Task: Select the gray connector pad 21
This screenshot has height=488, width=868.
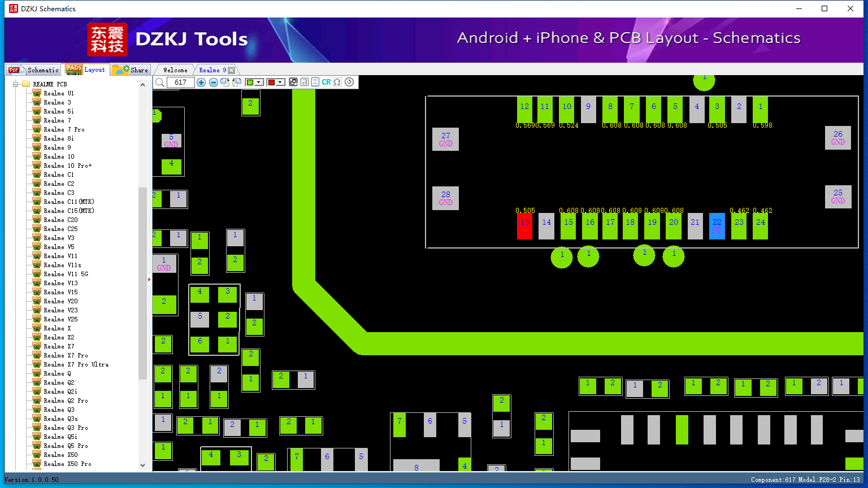Action: (x=695, y=226)
